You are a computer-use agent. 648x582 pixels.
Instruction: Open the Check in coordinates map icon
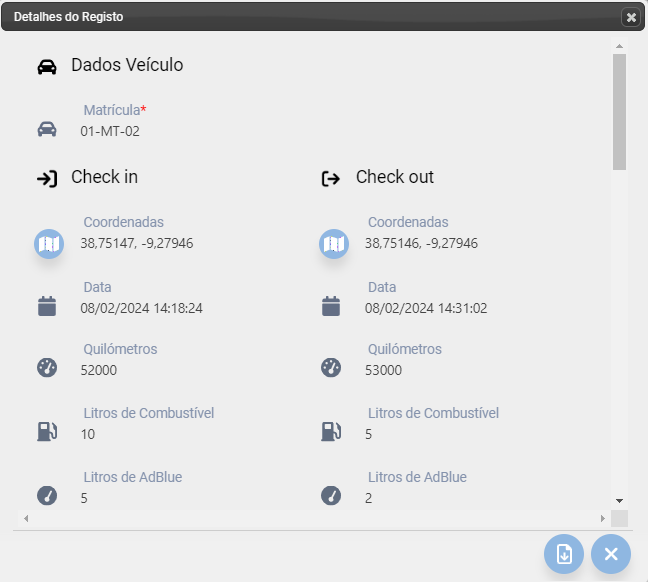coord(49,244)
